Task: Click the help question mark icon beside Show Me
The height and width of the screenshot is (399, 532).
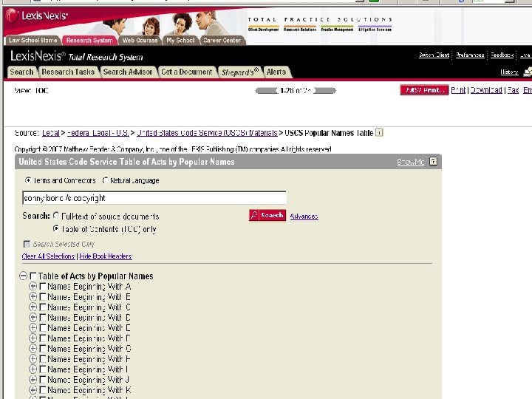Action: click(433, 161)
